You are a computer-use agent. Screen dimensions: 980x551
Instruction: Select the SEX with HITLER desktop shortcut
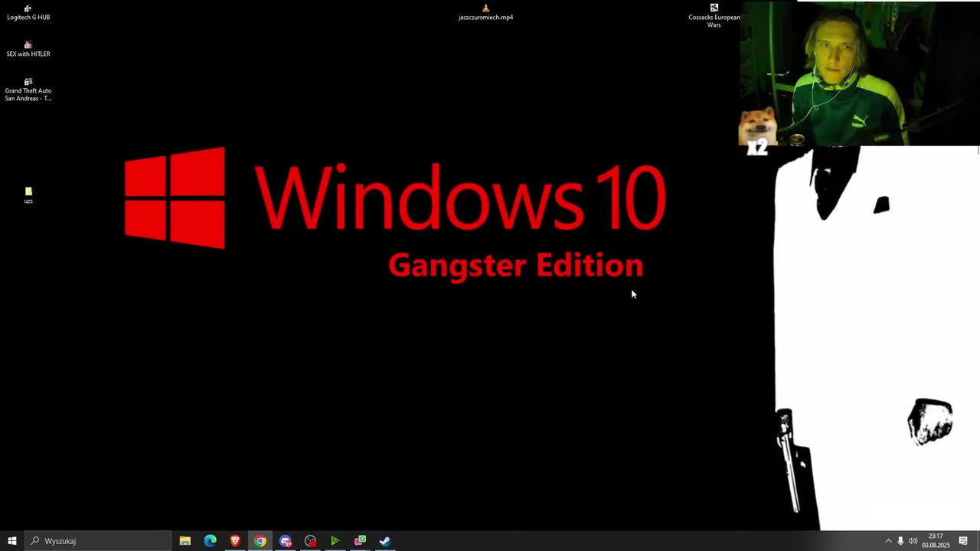28,49
